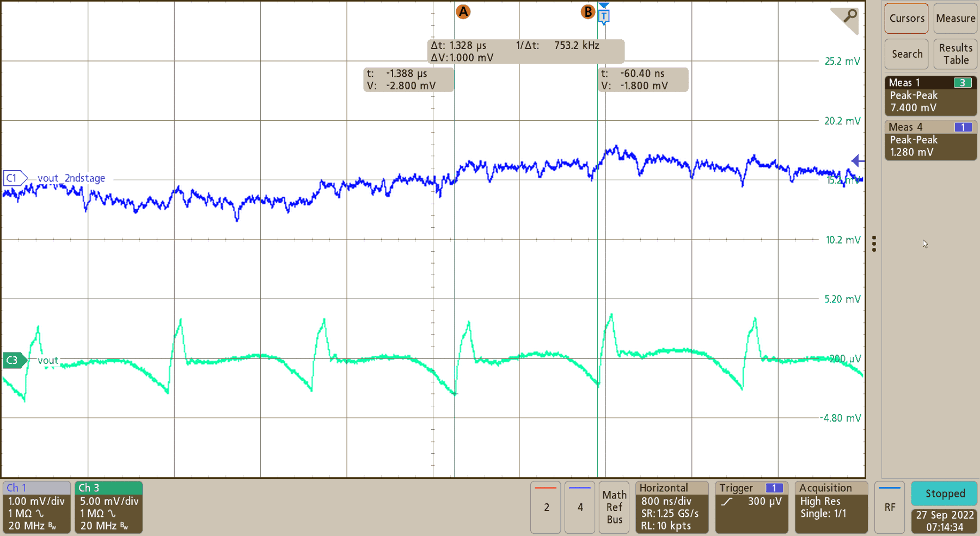Open the Math Ref Bus menu
The image size is (980, 536).
point(614,507)
